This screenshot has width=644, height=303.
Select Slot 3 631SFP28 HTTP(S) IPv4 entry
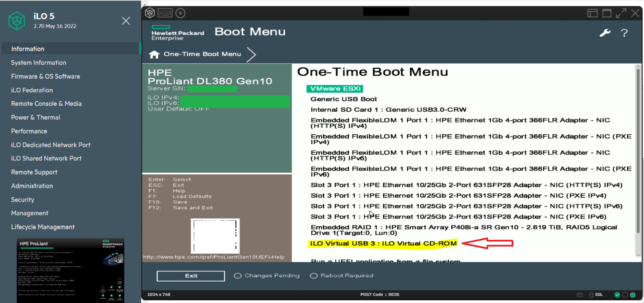[x=467, y=185]
